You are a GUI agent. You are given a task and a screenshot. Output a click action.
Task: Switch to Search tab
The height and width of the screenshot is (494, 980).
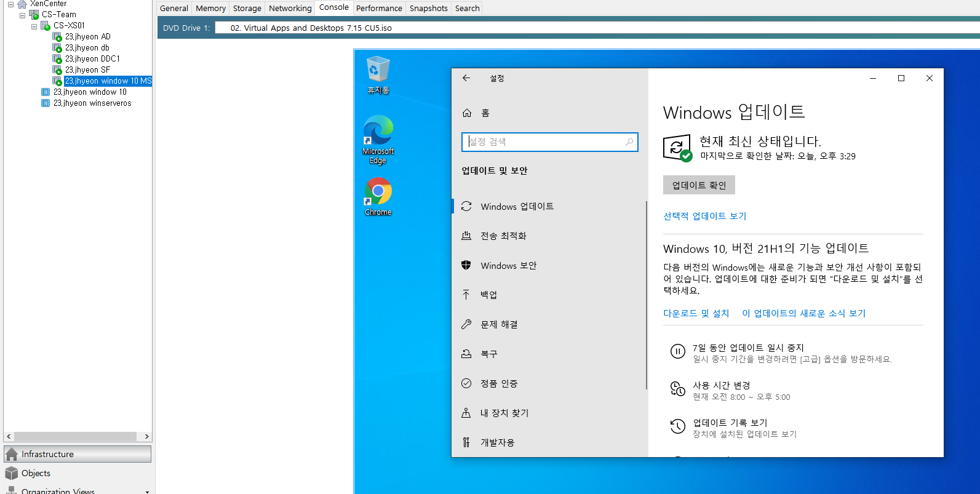(x=468, y=8)
